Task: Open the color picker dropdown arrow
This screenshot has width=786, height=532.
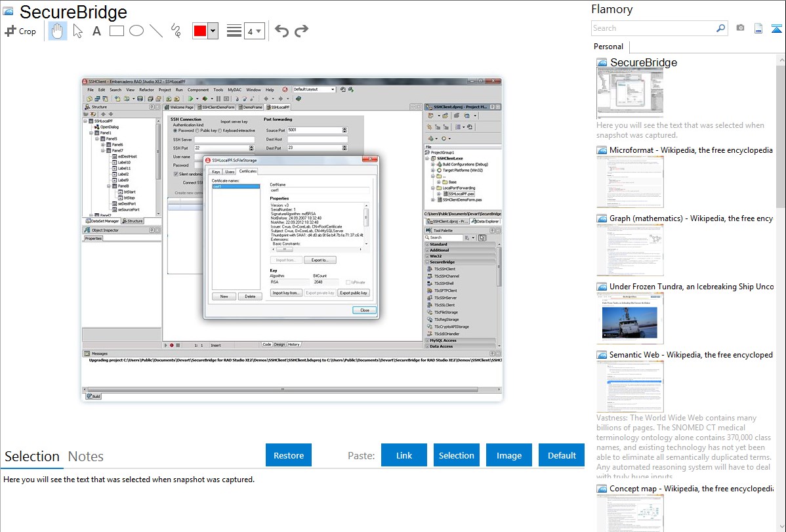Action: click(x=213, y=31)
